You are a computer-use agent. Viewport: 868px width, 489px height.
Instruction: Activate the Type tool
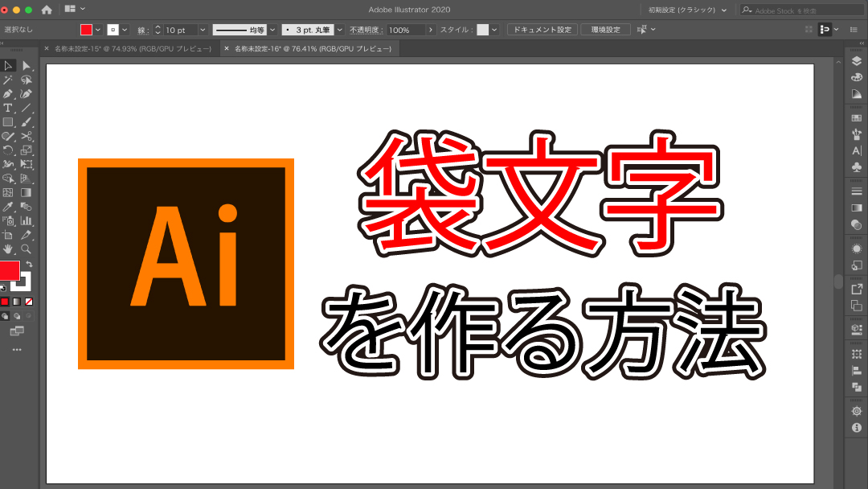(x=8, y=108)
